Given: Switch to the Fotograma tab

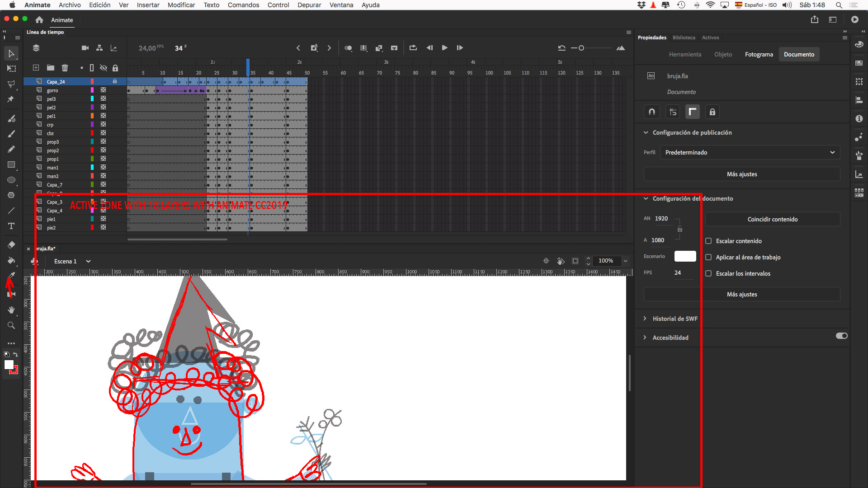Looking at the screenshot, I should [x=759, y=54].
